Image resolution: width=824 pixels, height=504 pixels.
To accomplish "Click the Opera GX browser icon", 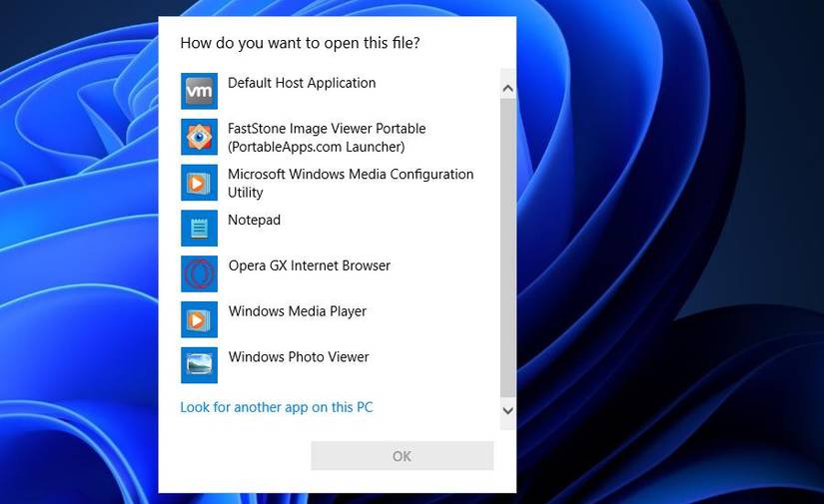I will [199, 273].
